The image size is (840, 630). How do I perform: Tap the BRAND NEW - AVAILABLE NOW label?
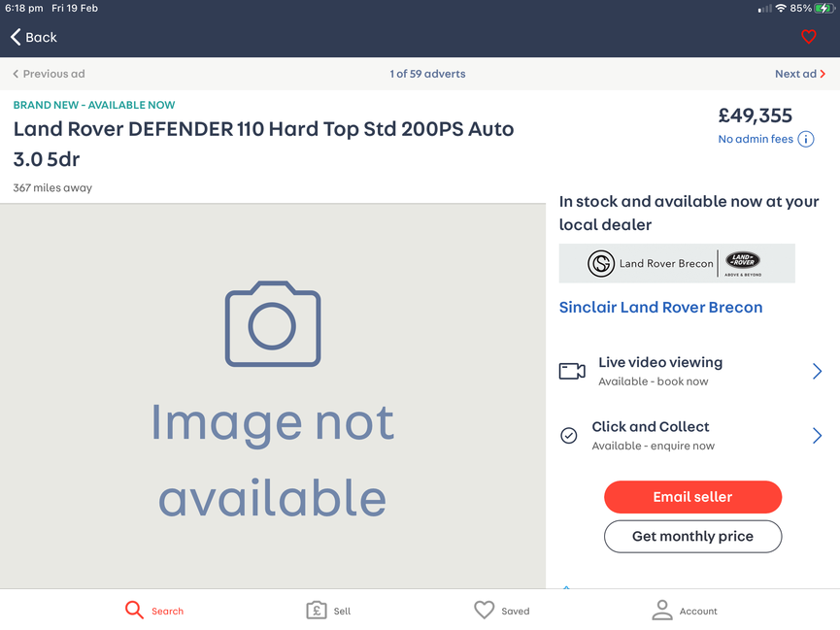point(94,105)
